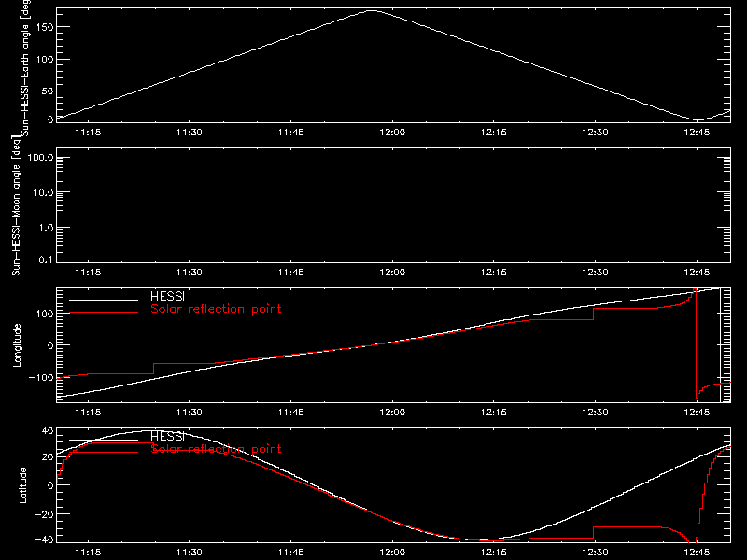Select the -40 tick label in Latitude plot

(x=44, y=539)
